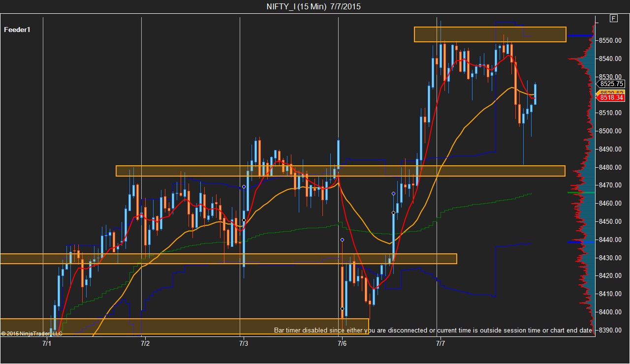The image size is (630, 364).
Task: Select the 8480.00 price axis label
Action: tap(609, 167)
